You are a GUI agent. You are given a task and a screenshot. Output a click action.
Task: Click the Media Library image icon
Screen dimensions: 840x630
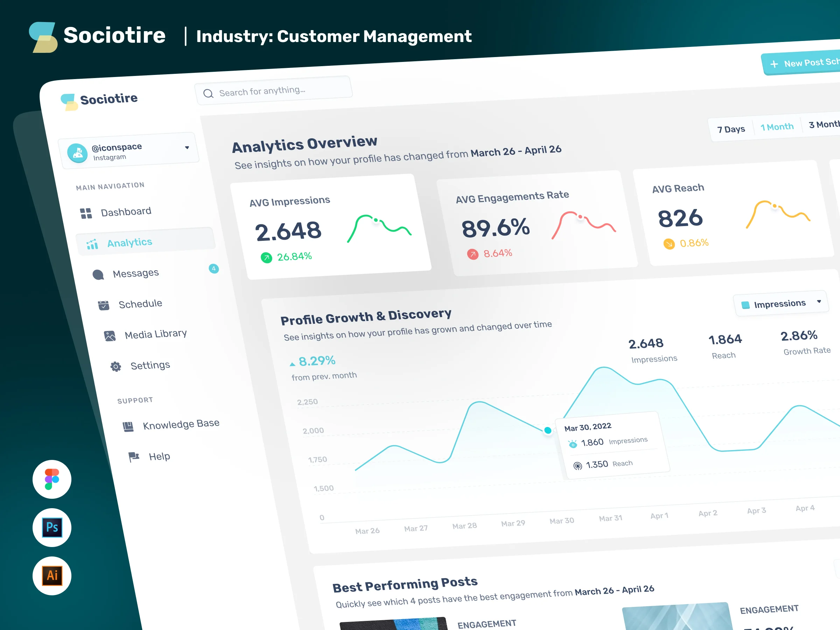tap(110, 336)
